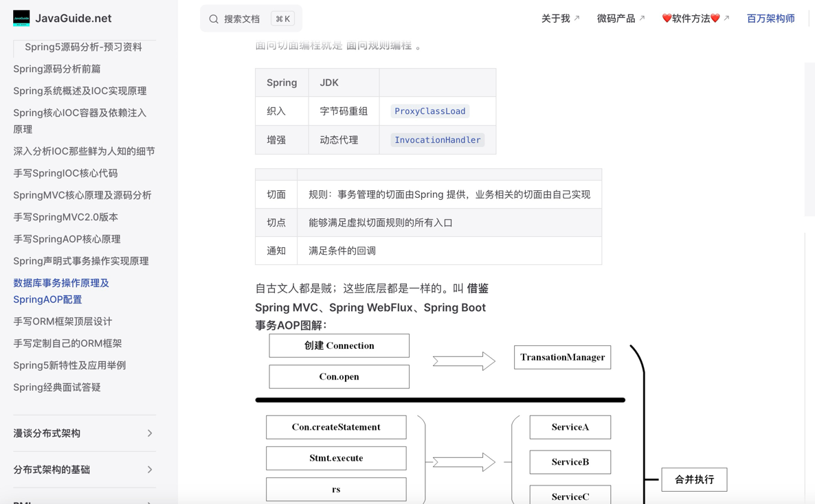Open 手写SpringMVC2.0版本 sidebar link

[x=65, y=217]
